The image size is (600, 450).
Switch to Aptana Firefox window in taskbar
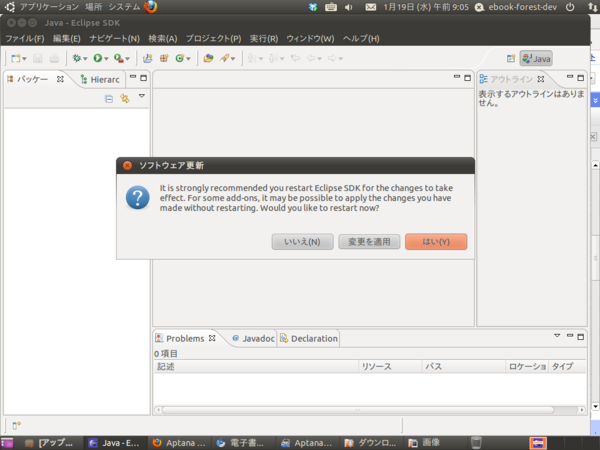point(178,443)
